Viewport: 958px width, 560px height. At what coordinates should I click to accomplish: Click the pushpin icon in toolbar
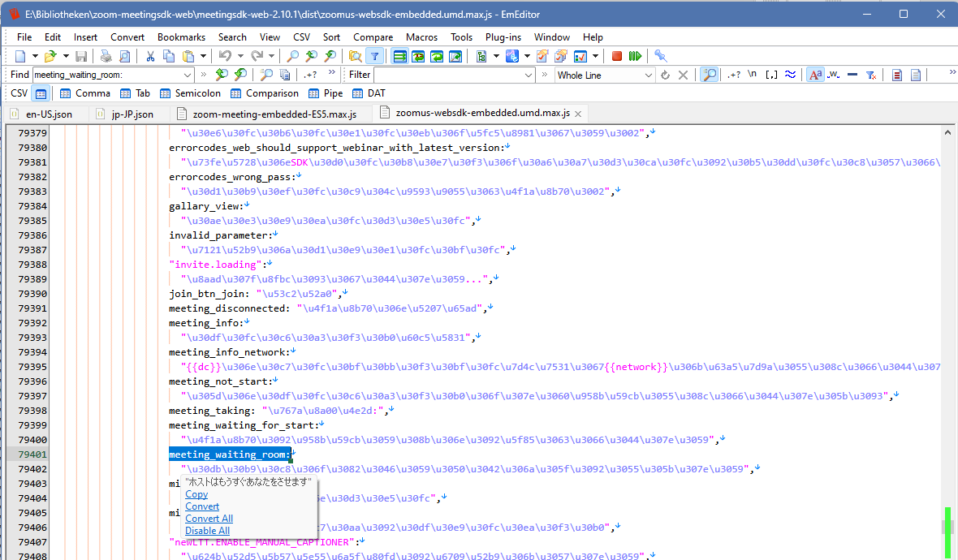pos(661,56)
